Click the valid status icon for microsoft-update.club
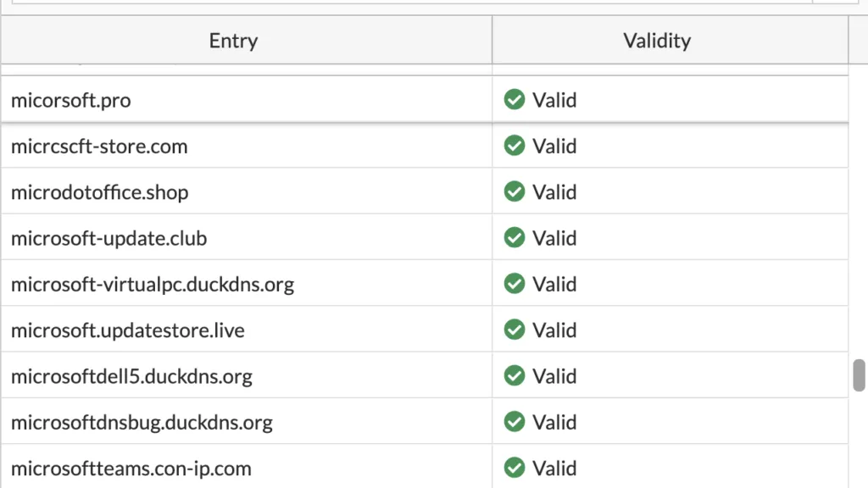Viewport: 868px width, 488px height. 515,238
